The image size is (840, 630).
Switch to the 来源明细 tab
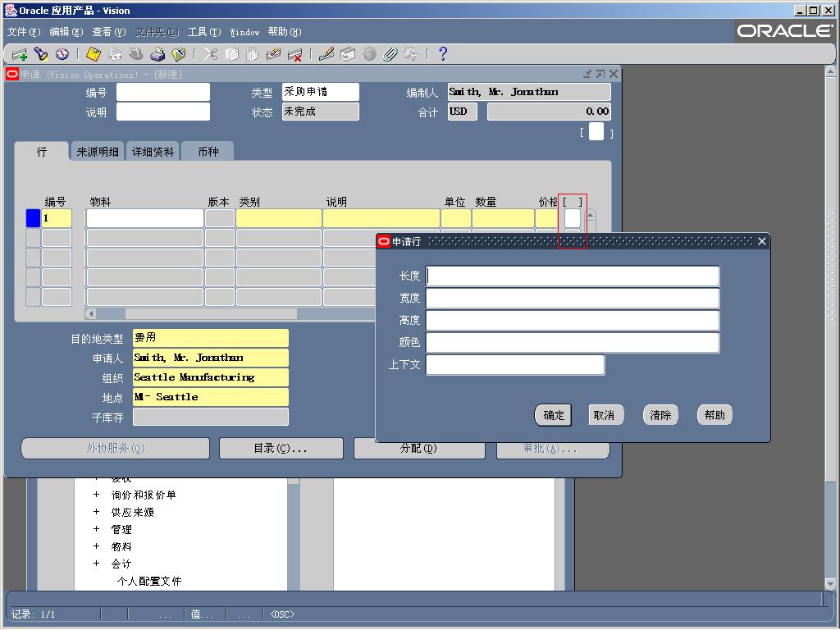pos(98,152)
